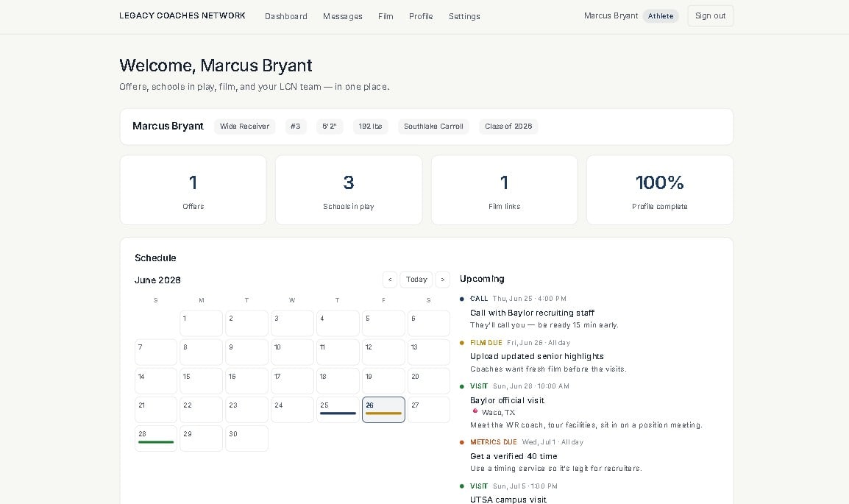Select June 25 on the calendar
849x504 pixels.
point(338,410)
